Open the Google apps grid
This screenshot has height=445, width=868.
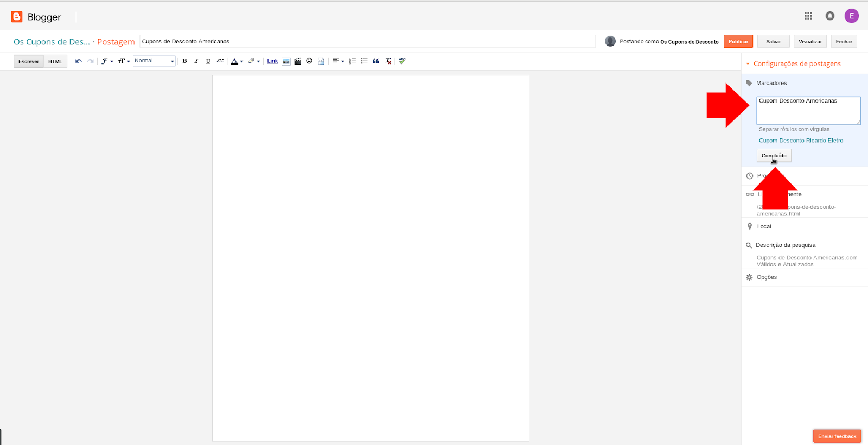coord(808,16)
